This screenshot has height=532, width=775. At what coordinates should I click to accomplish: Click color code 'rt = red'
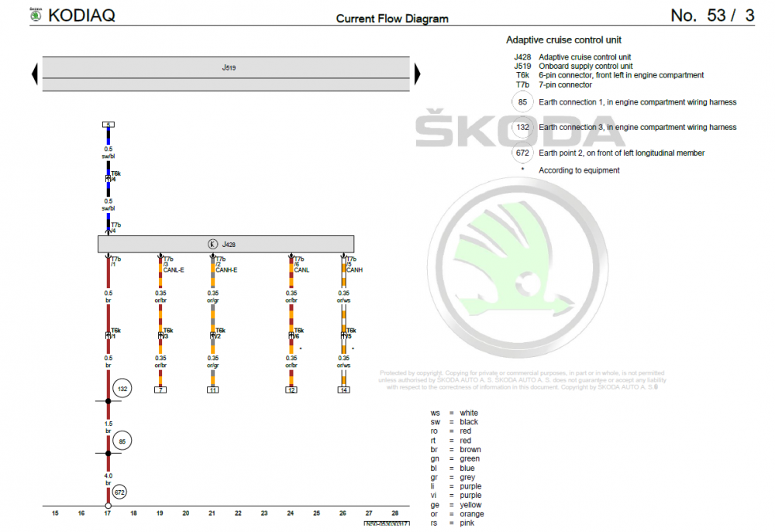tap(451, 441)
